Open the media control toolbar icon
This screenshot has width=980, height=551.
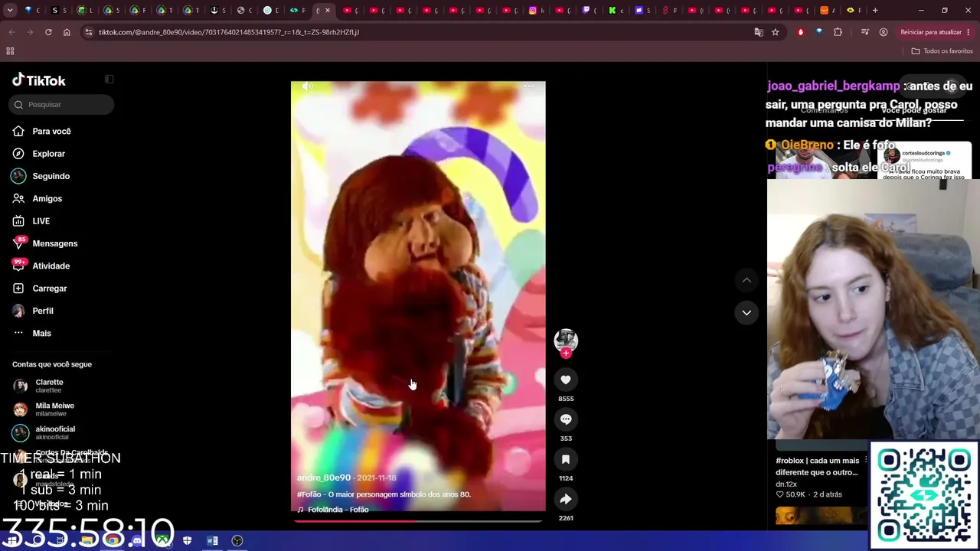pos(865,32)
